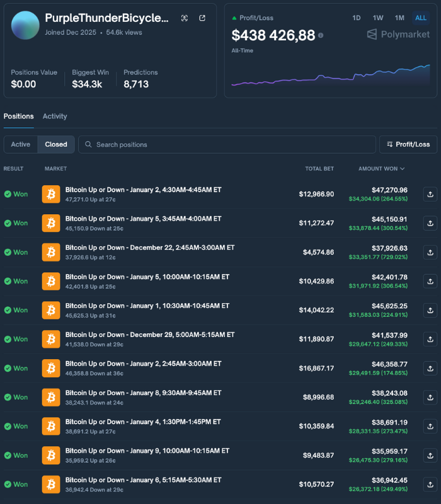Open Bitcoin Up or Down January 2, 4:30AM-4:45AM market

(x=144, y=190)
